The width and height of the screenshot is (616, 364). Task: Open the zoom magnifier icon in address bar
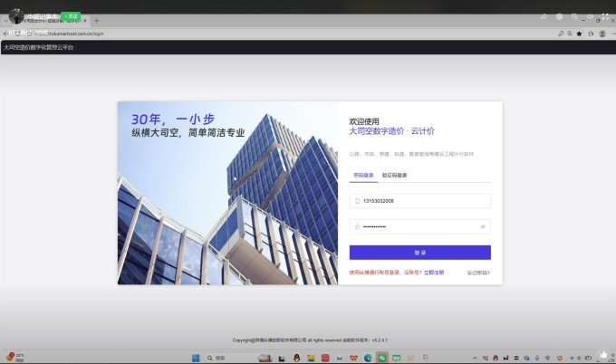(x=570, y=34)
